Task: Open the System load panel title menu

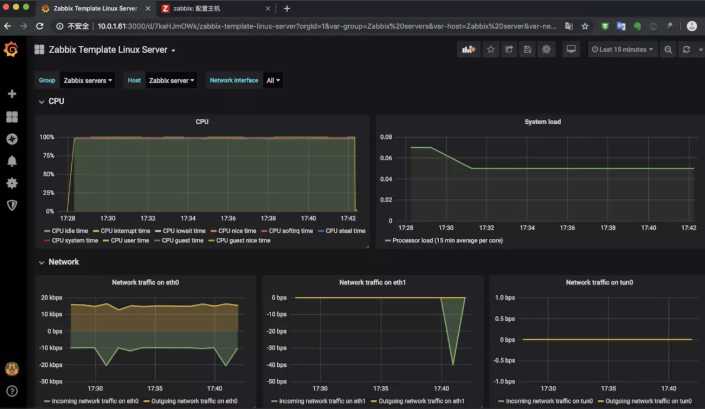Action: 542,122
